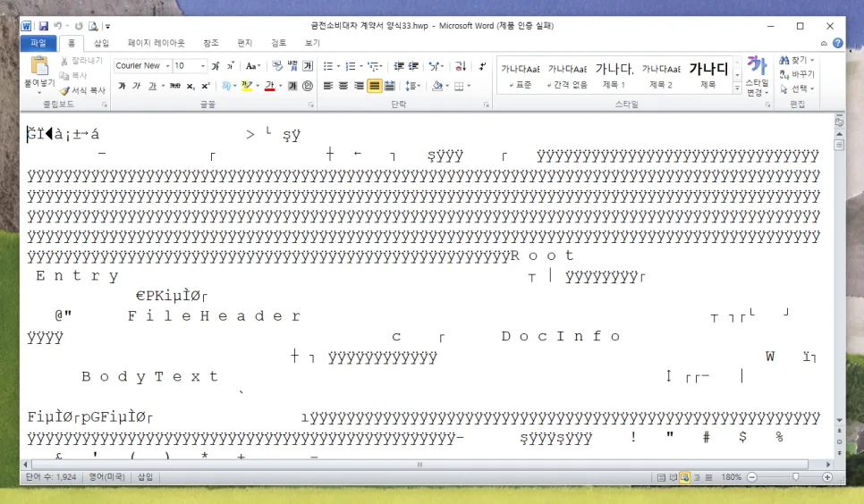Click the Bullets list icon
Screen dimensions: 864x504
[x=328, y=66]
